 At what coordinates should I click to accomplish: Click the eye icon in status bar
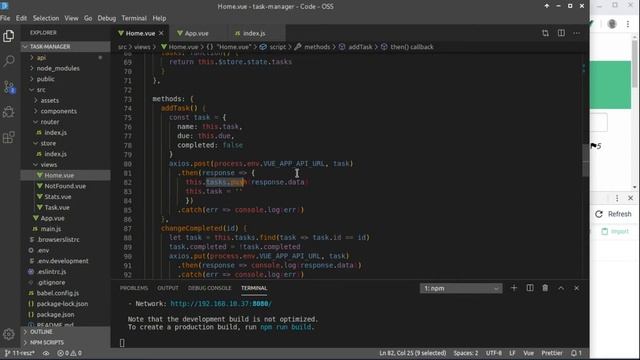[46, 353]
